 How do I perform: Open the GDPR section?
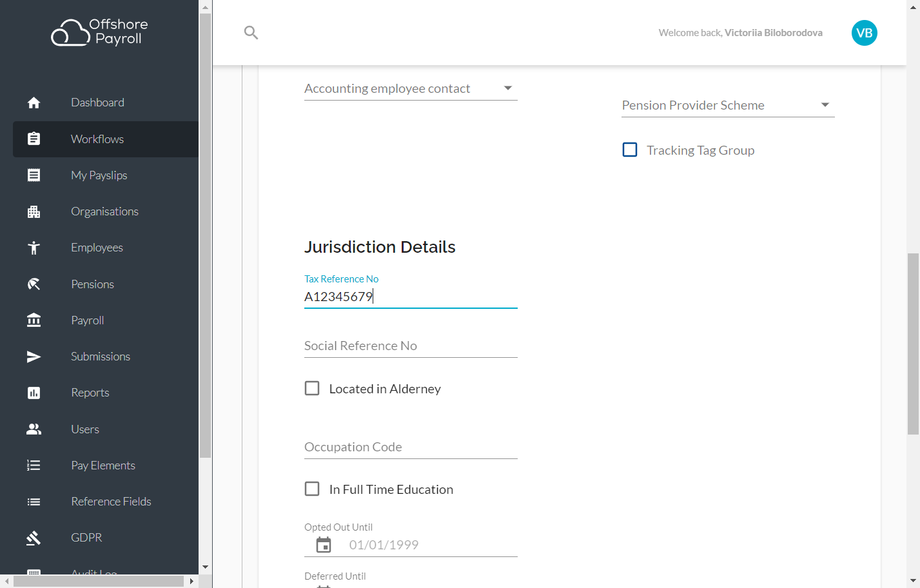click(x=106, y=538)
